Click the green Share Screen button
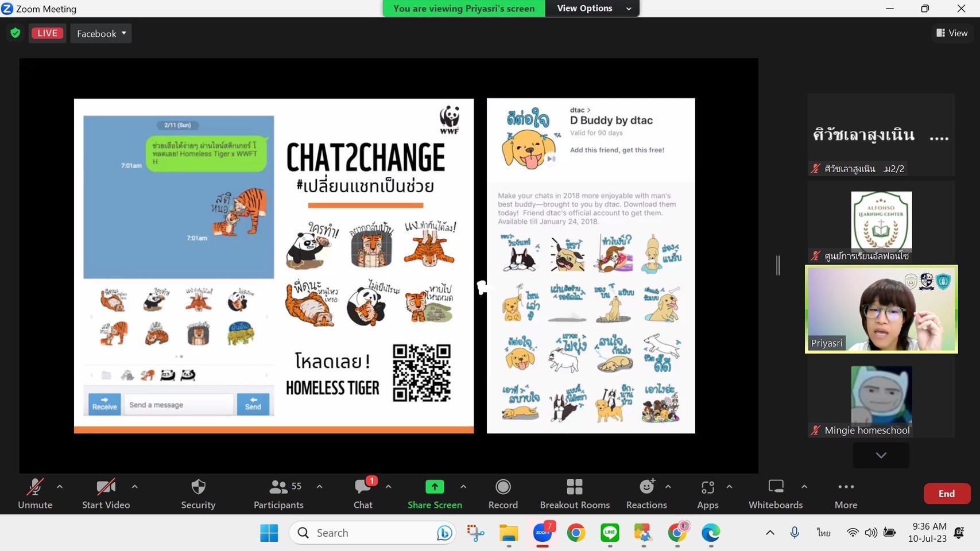 (435, 494)
